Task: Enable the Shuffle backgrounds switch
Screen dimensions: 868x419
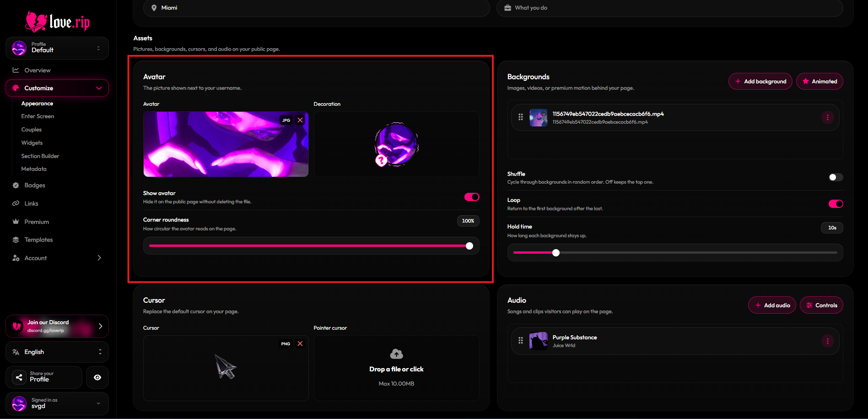Action: point(836,177)
